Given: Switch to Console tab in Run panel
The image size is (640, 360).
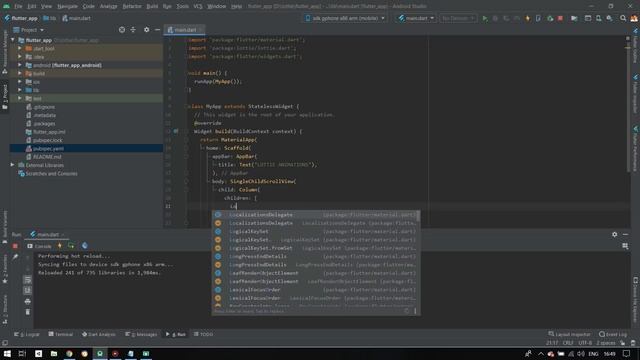Looking at the screenshot, I should (39, 246).
